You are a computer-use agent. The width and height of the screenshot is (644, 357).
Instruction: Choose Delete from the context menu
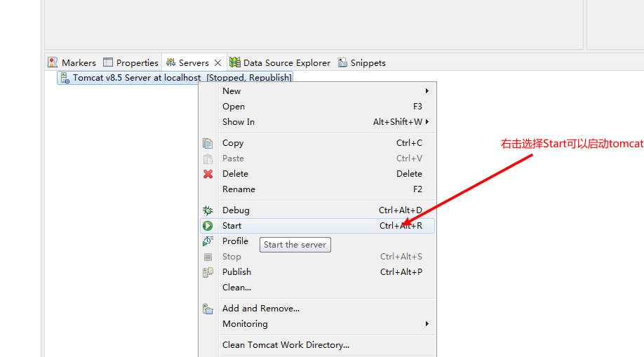click(x=317, y=174)
